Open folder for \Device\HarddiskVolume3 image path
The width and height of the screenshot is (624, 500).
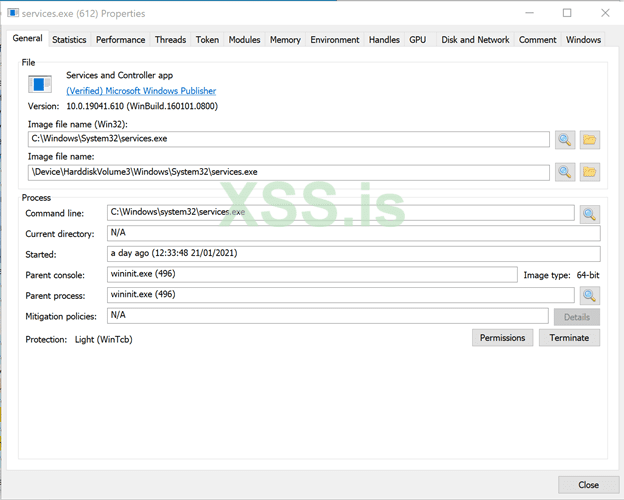coord(589,172)
